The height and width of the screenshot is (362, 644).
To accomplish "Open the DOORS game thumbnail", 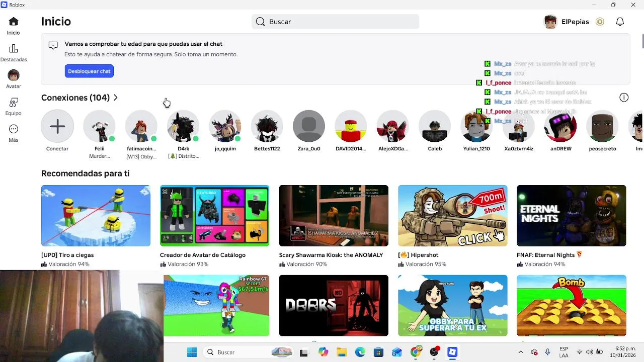I will [334, 305].
